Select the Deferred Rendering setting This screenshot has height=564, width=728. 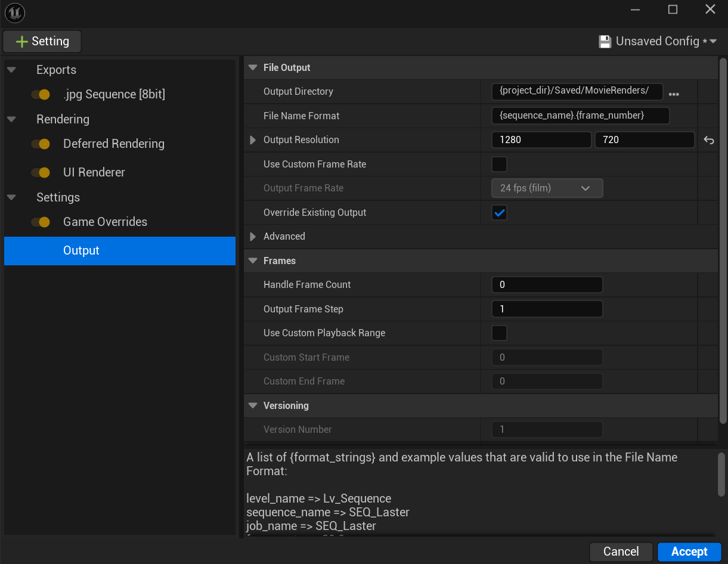114,144
